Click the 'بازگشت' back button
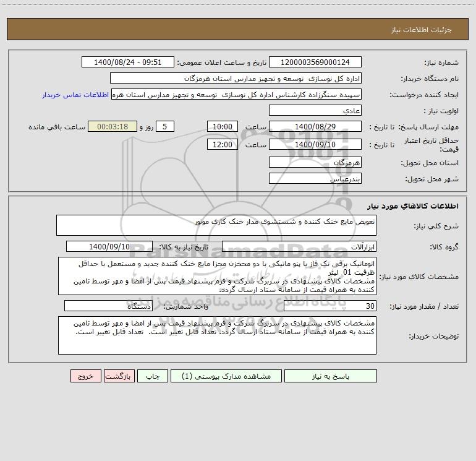This screenshot has width=476, height=461. 119,376
